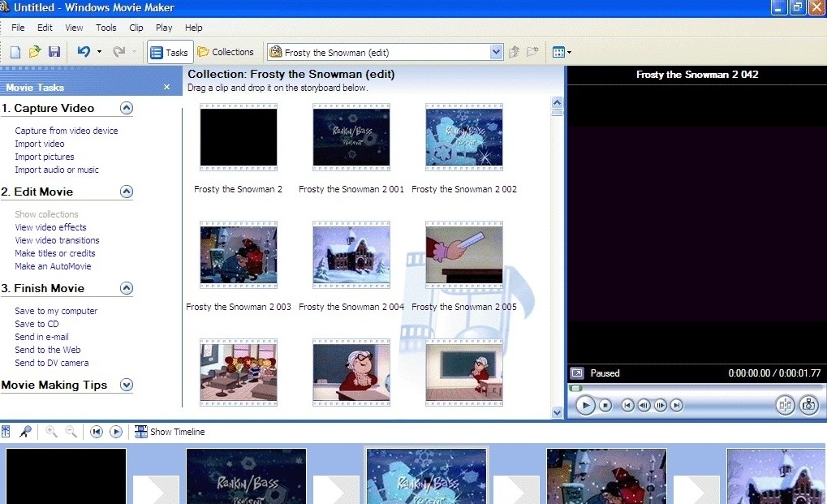The height and width of the screenshot is (504, 827).
Task: Toggle the Collections pane button
Action: click(226, 52)
